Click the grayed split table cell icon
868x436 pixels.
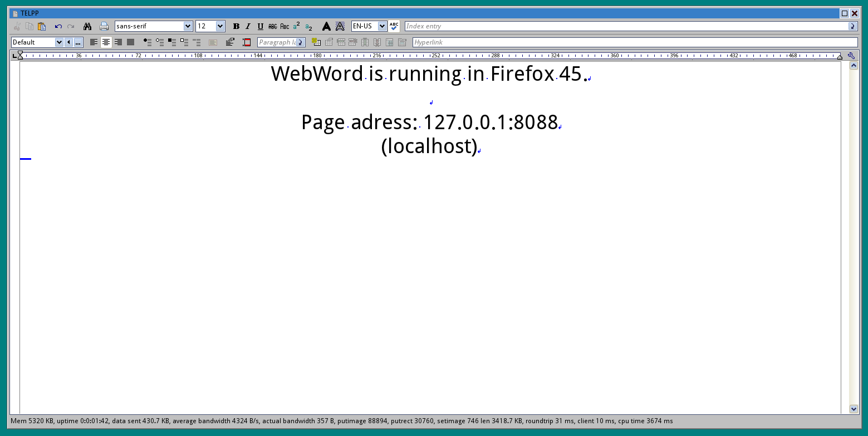[402, 42]
